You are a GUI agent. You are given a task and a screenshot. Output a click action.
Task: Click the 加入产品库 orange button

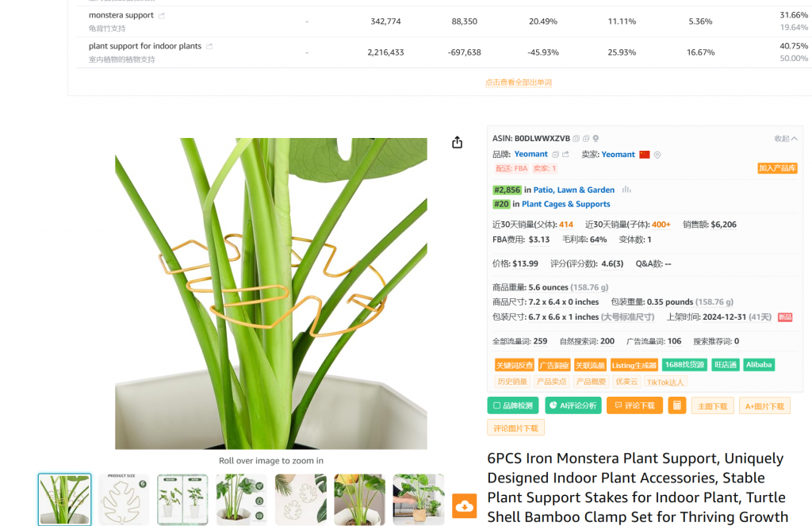coord(777,168)
